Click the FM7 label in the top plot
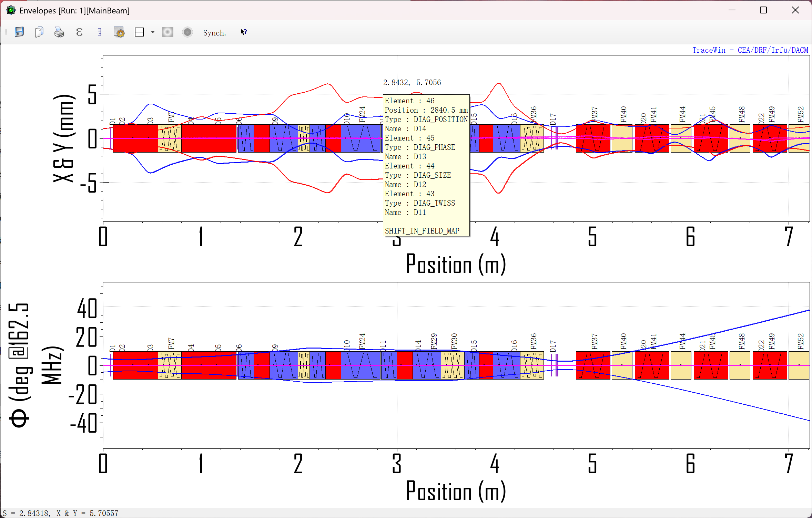 click(171, 116)
